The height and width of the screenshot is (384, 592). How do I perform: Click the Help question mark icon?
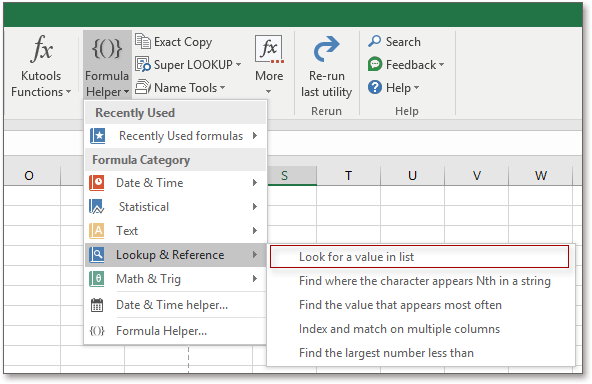pyautogui.click(x=375, y=88)
